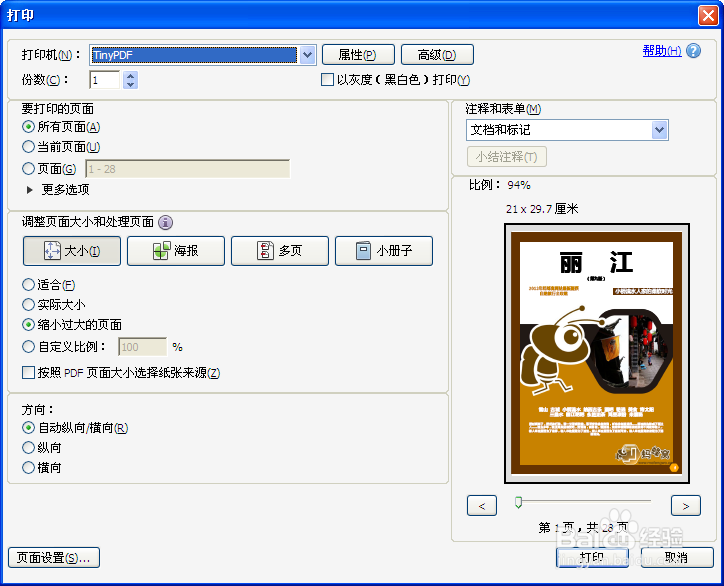Select 所有页面 radio button
This screenshot has height=586, width=724.
point(28,127)
